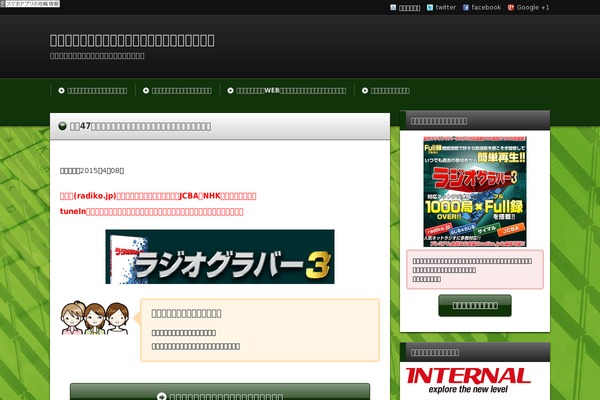This screenshot has height=400, width=600.
Task: Click the wide green button below speech box
Action: click(x=220, y=392)
